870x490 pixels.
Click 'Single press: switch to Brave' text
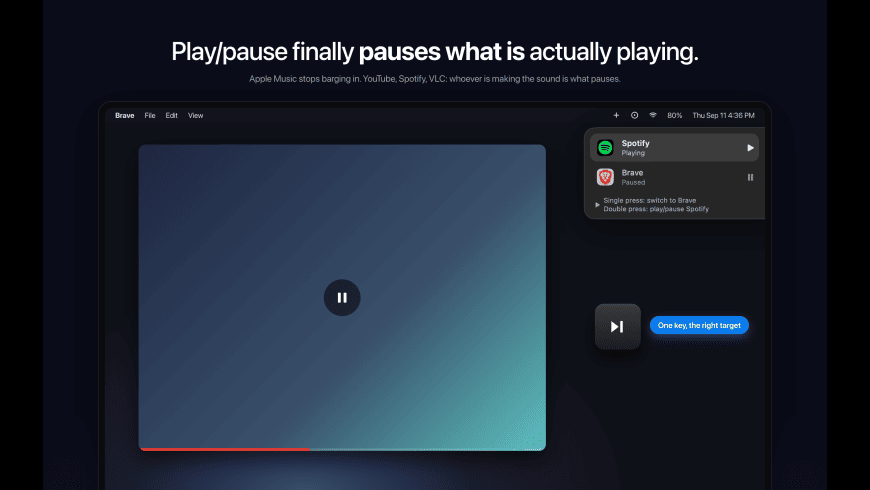(x=650, y=200)
